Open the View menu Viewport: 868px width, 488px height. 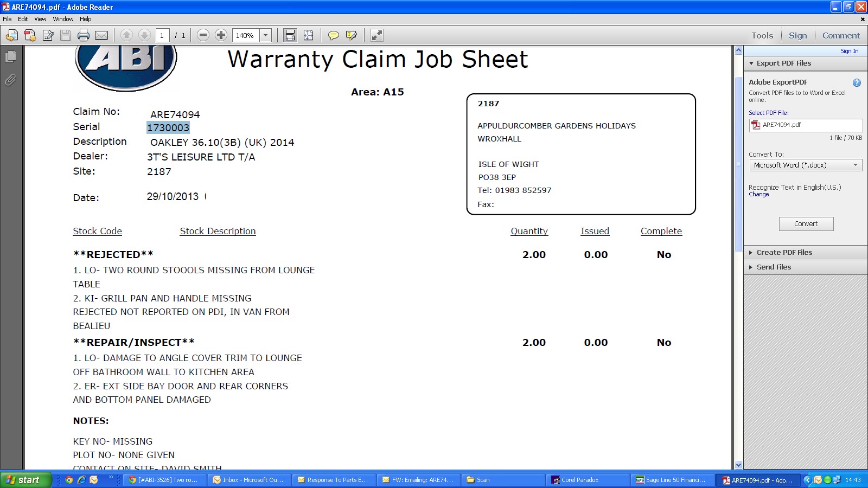coord(40,19)
